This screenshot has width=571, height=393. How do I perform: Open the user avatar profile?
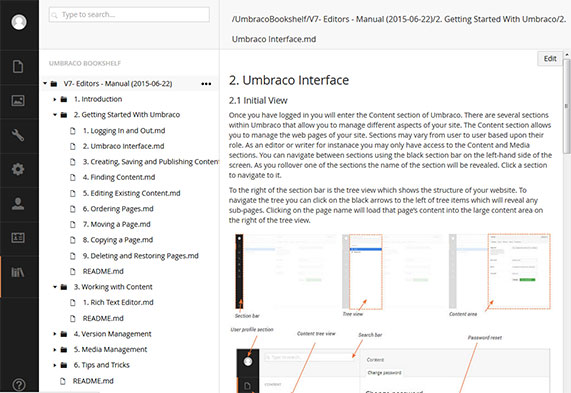(19, 22)
